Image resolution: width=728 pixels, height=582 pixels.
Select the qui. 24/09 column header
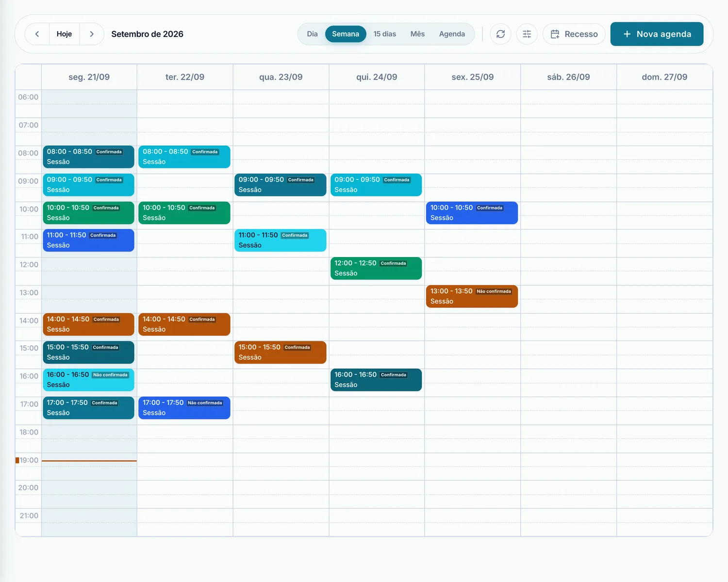point(377,77)
